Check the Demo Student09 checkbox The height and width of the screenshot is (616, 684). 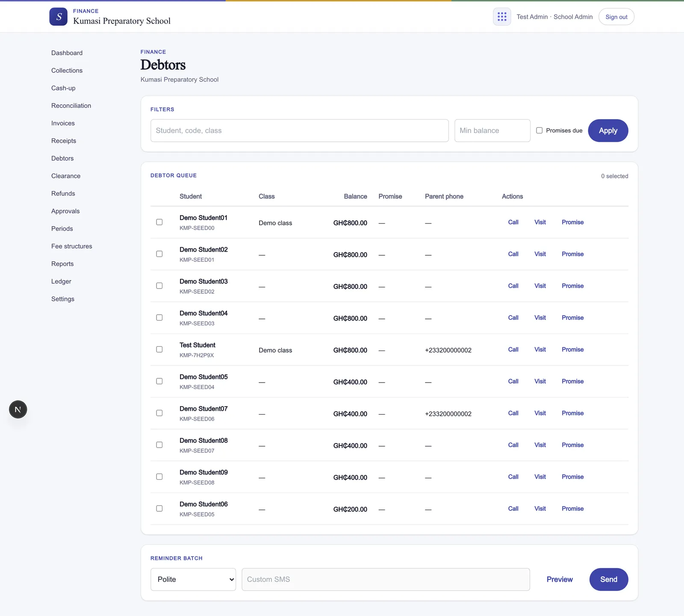(159, 477)
